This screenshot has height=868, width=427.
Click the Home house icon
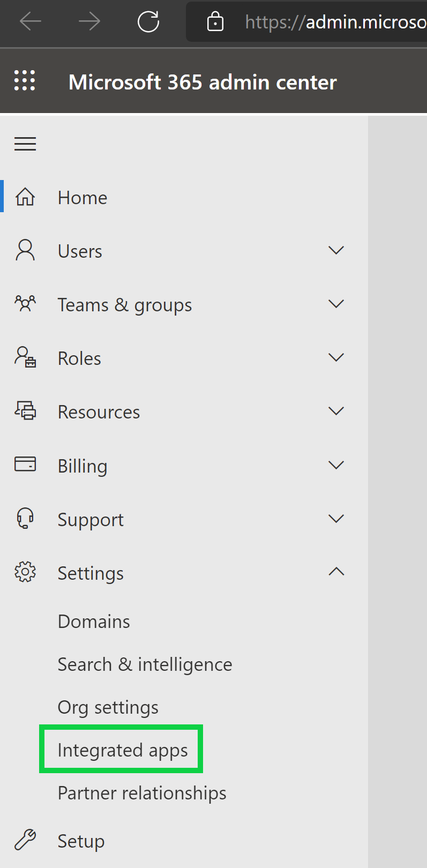coord(25,197)
